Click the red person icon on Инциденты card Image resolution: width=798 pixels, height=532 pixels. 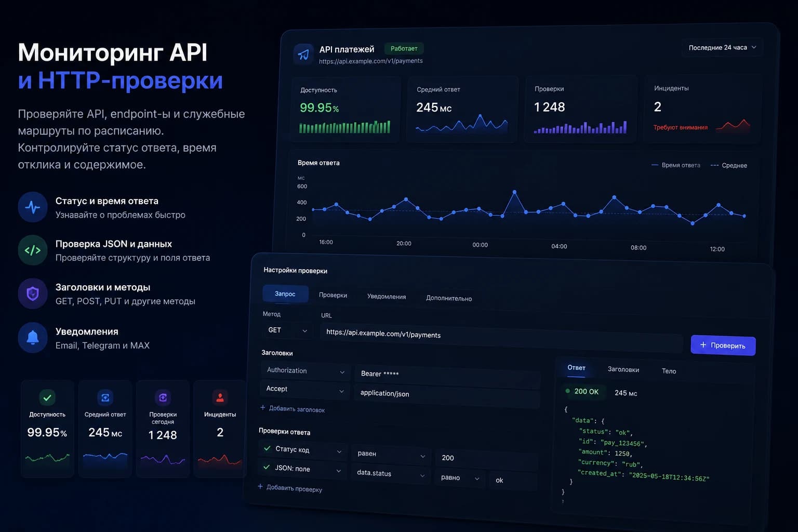pyautogui.click(x=220, y=397)
